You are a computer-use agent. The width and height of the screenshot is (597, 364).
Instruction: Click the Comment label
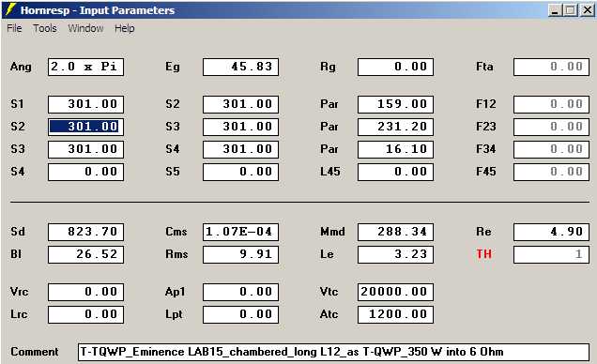click(x=35, y=352)
